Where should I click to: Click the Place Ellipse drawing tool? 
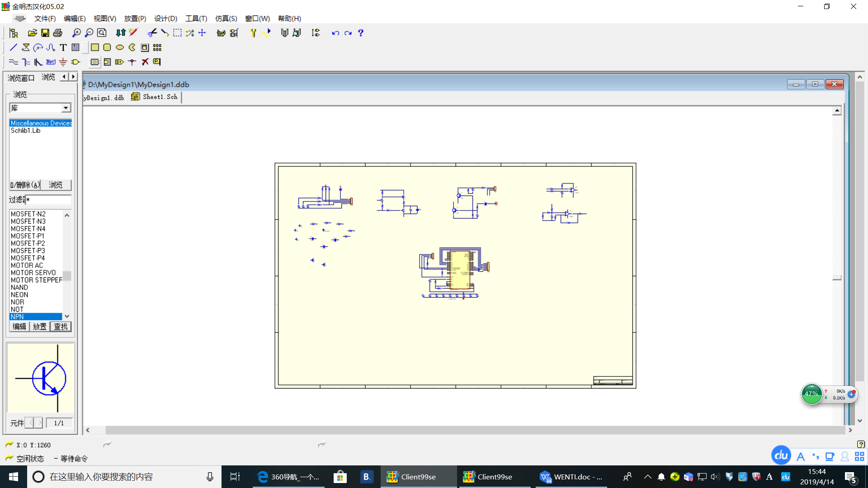click(x=120, y=47)
